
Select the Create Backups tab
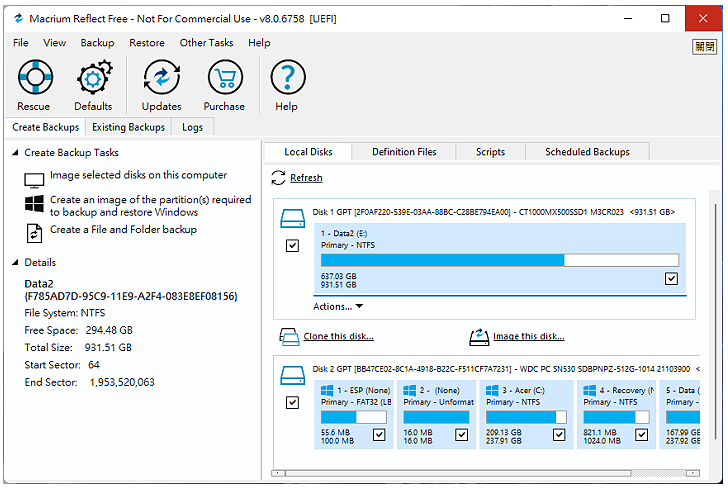[46, 127]
